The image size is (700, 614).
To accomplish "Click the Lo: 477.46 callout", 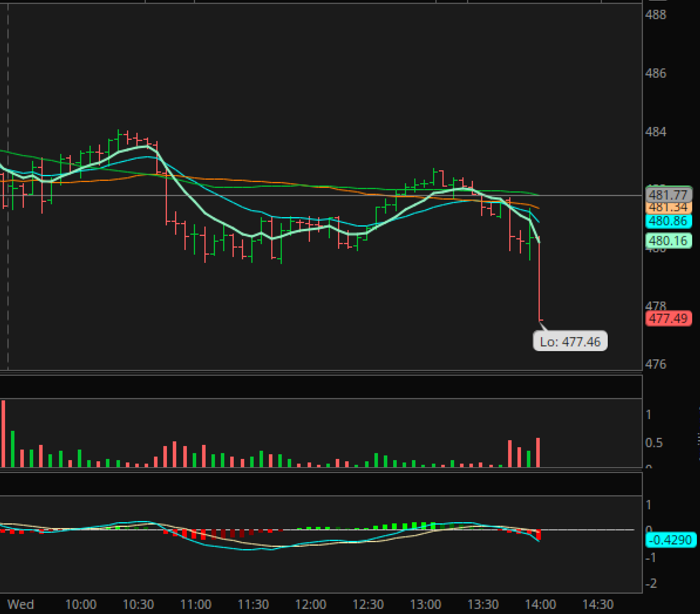I will coord(570,342).
